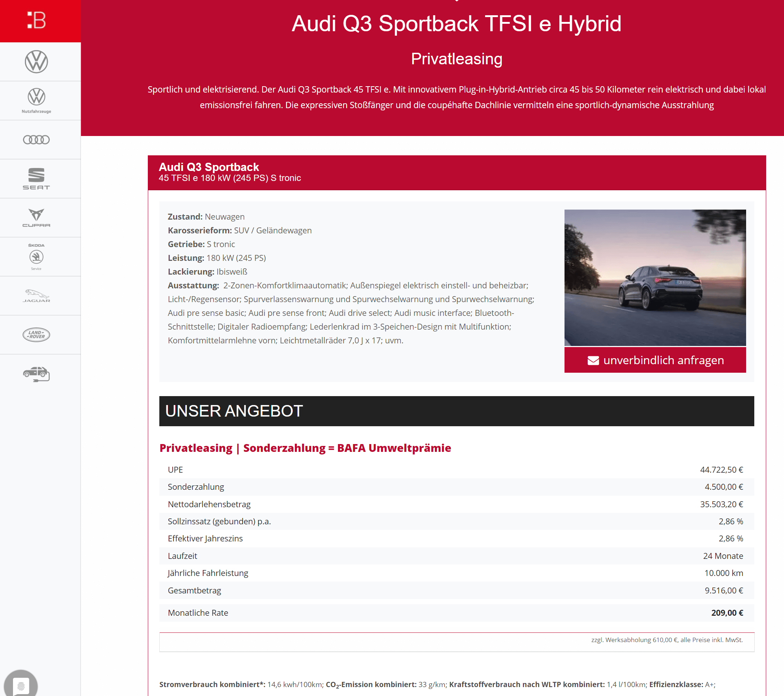
Task: Open the VW Nutzfahrzeuge brand icon
Action: (36, 101)
